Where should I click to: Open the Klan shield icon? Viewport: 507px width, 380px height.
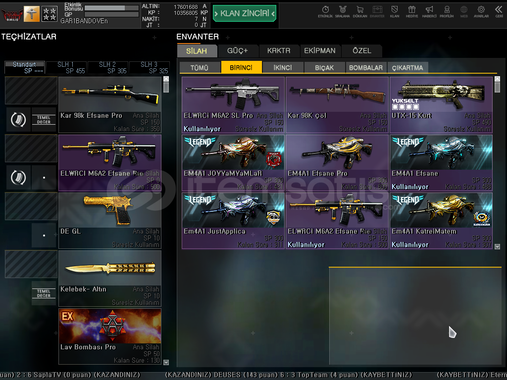tap(394, 11)
